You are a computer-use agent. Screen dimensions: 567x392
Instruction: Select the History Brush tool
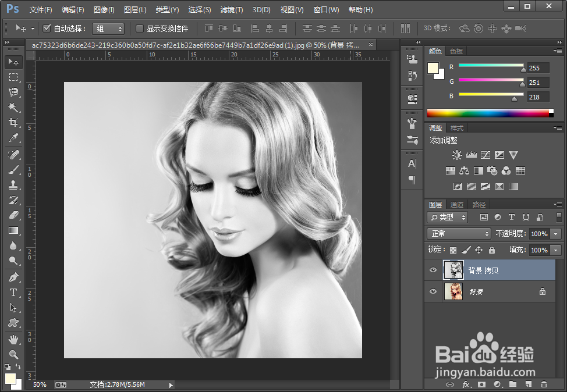tap(13, 200)
